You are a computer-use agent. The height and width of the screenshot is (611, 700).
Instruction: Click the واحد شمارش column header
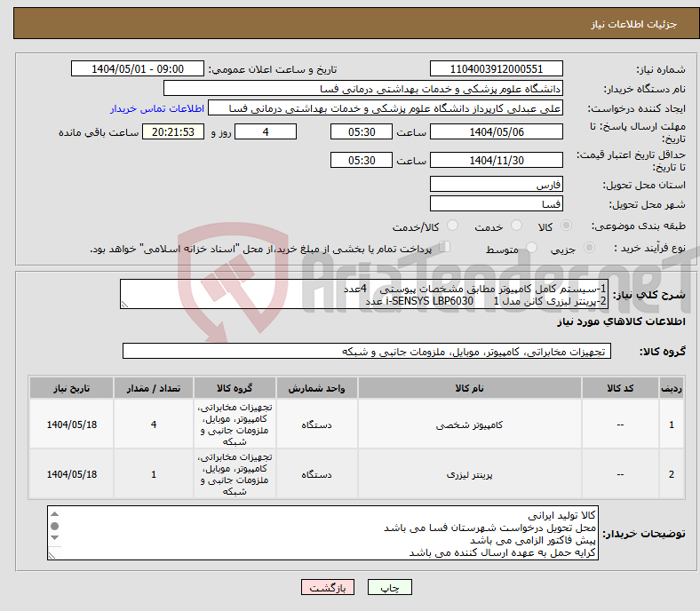[316, 388]
